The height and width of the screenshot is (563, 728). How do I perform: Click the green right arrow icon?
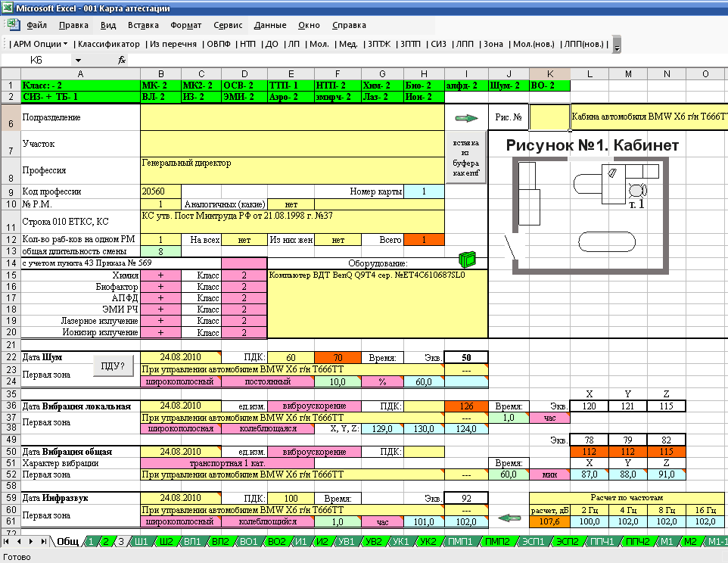(466, 118)
